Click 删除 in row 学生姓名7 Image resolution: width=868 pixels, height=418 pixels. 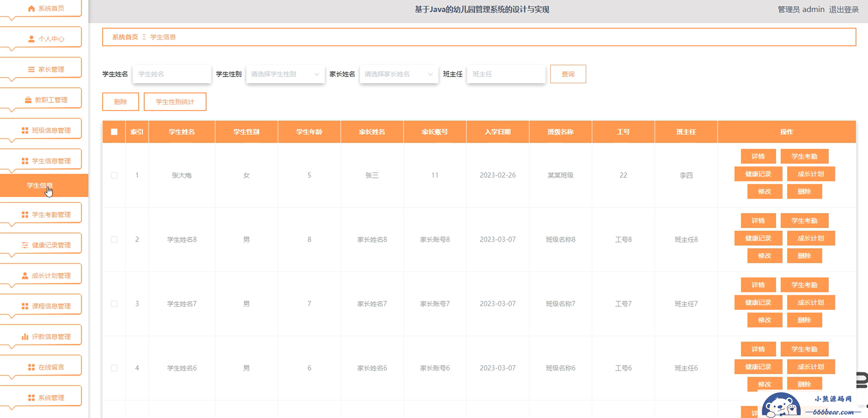[804, 320]
